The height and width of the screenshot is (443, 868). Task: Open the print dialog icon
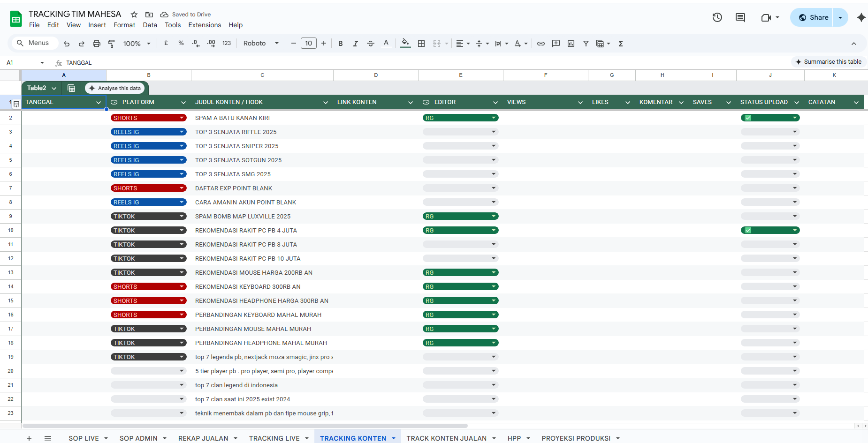point(97,43)
